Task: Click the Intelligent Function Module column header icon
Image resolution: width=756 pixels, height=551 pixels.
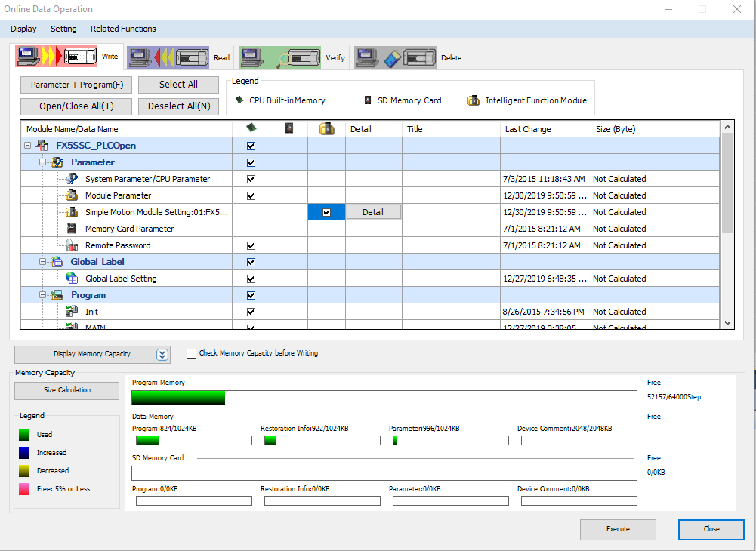Action: coord(326,129)
